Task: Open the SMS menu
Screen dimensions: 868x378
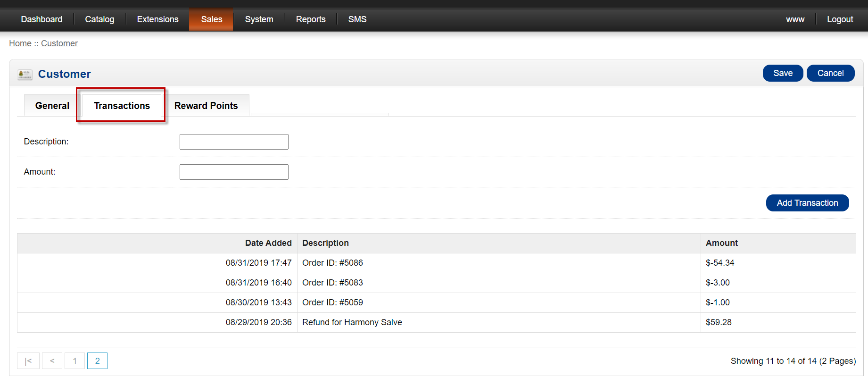Action: 357,19
